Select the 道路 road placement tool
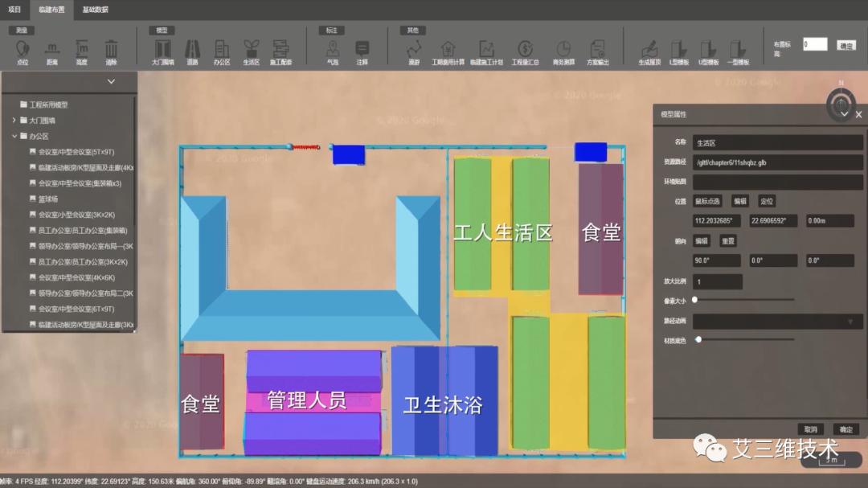868x488 pixels. pyautogui.click(x=192, y=48)
